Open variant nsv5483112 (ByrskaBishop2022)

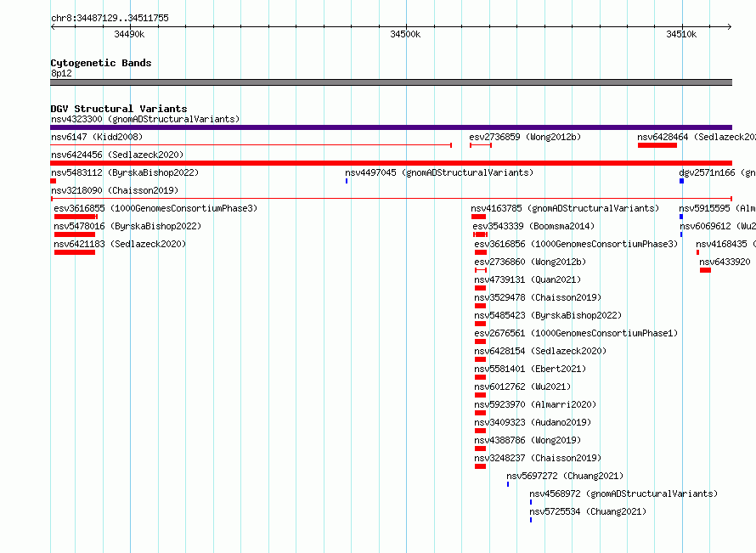coord(125,172)
